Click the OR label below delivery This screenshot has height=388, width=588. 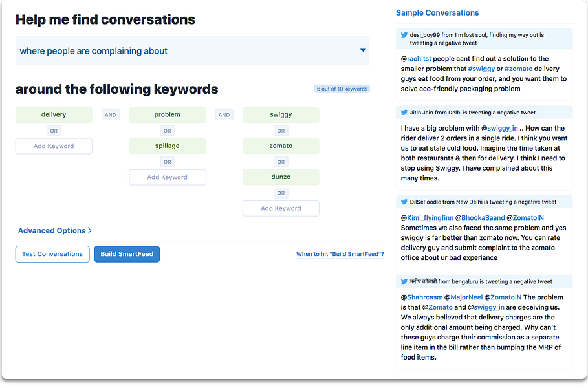point(54,131)
